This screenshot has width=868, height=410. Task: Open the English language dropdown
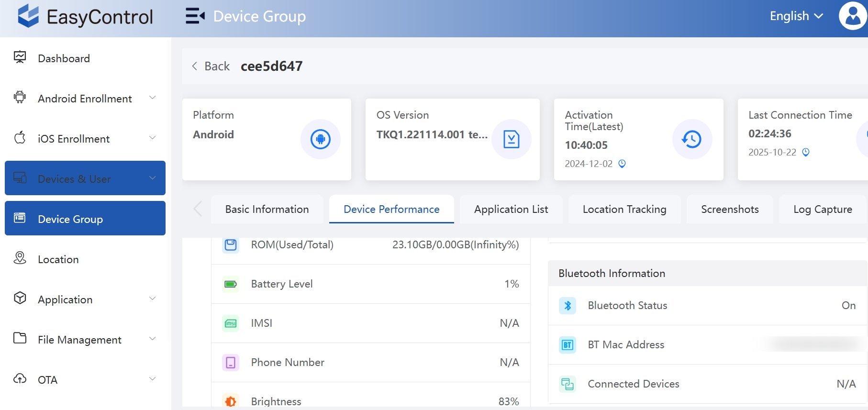pos(796,16)
